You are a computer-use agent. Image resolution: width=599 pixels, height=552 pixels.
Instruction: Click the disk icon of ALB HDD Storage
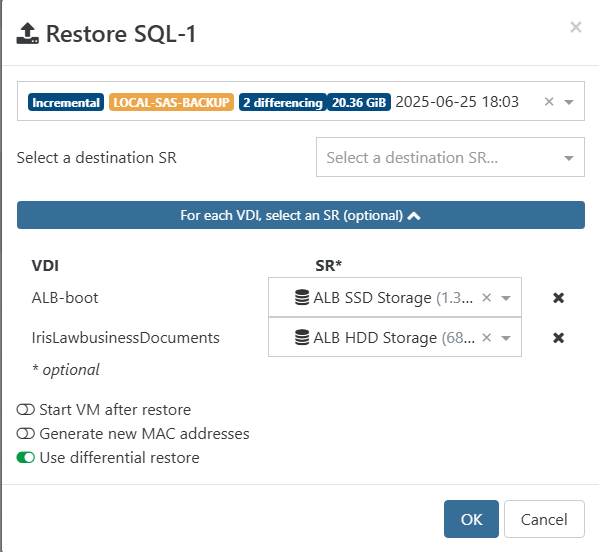click(x=302, y=337)
